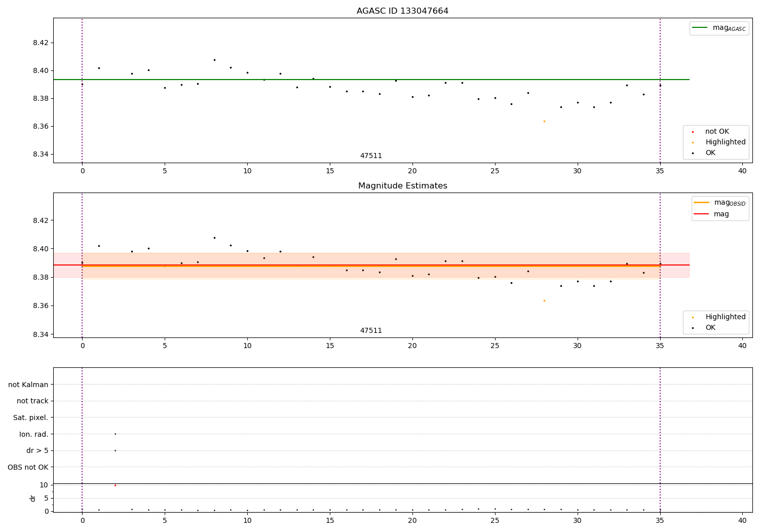Click 'Highlighted' legend entry in top plot
760x532 pixels.
click(x=719, y=142)
